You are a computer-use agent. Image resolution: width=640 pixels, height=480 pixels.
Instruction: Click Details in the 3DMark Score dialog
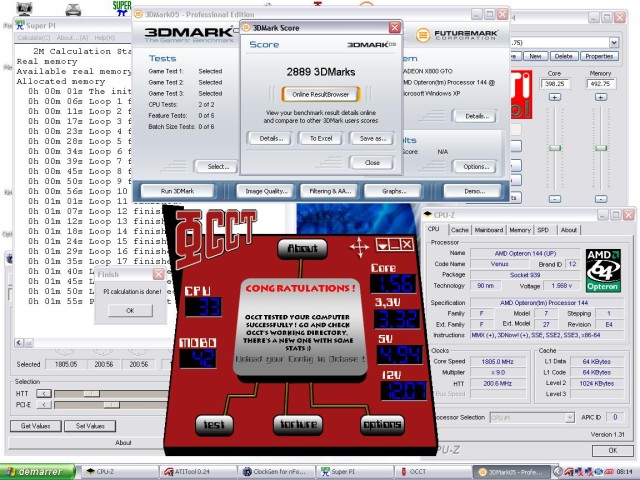[271, 138]
